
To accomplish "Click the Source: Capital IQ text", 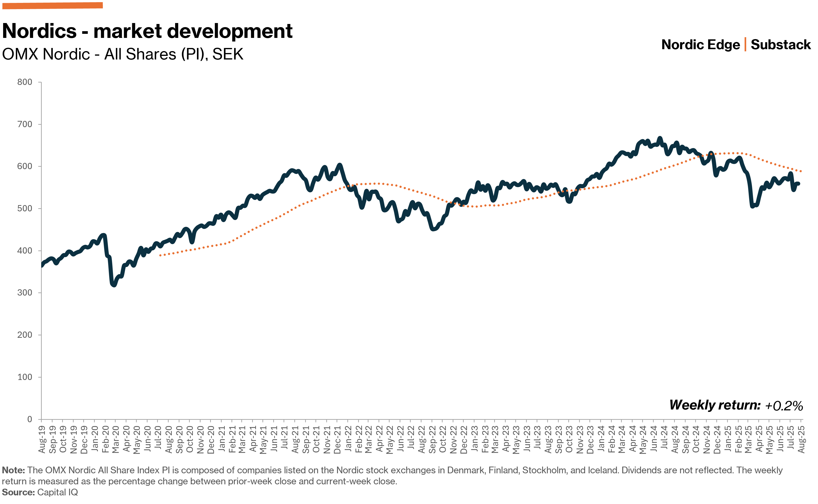I will [40, 492].
